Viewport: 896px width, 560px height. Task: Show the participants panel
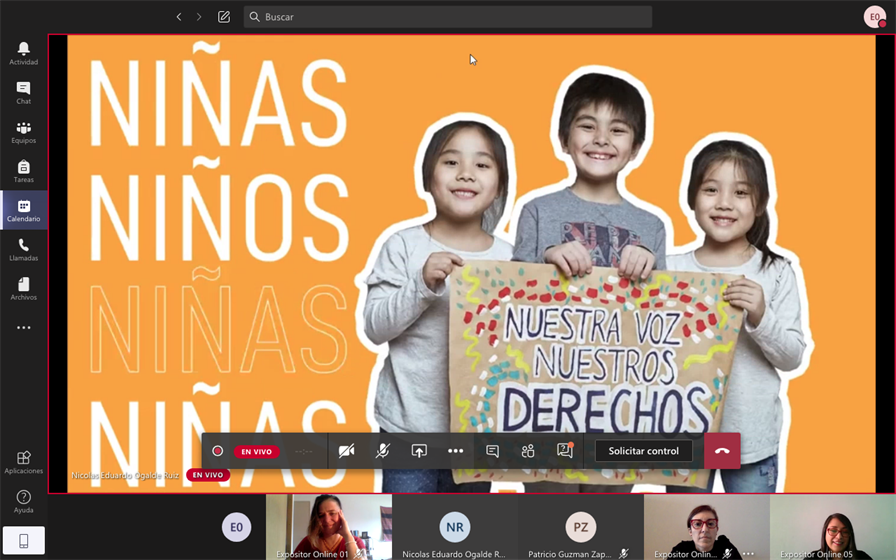(528, 451)
